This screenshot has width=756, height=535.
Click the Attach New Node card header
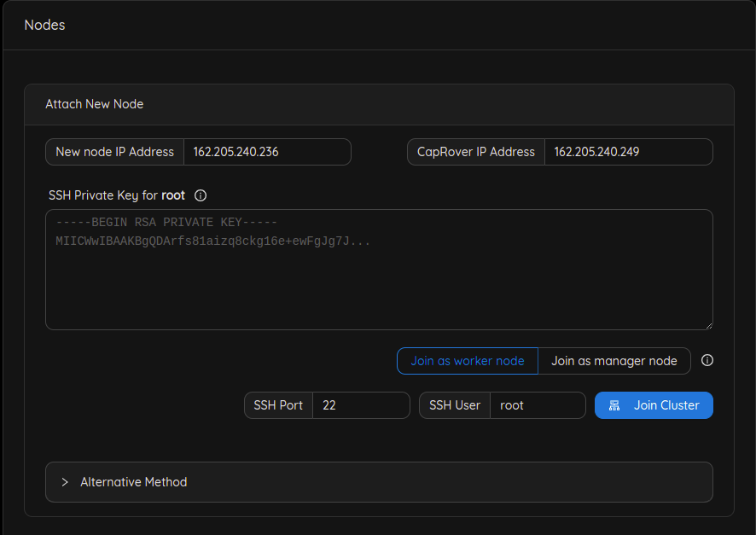95,104
